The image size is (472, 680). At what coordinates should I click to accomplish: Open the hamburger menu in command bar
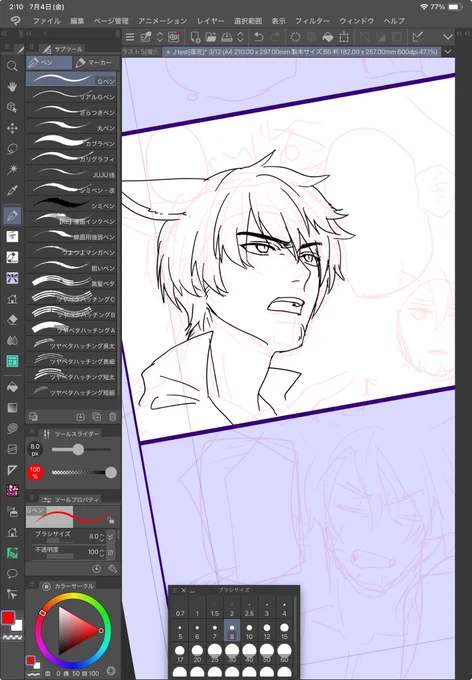130,37
